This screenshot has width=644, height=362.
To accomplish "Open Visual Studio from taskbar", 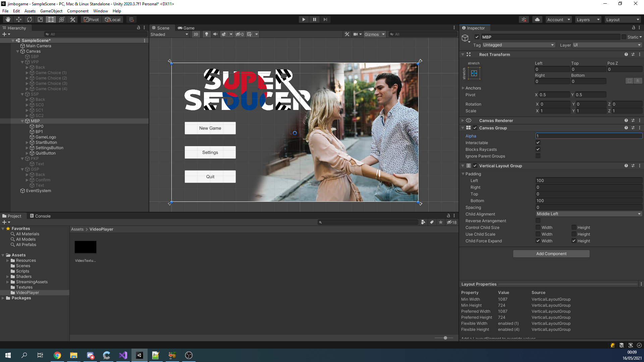I will pyautogui.click(x=123, y=355).
